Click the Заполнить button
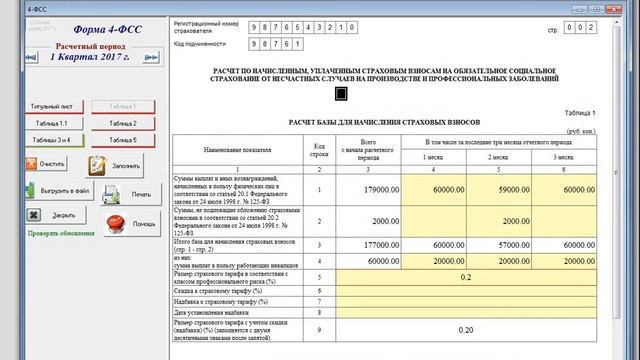 [x=115, y=166]
